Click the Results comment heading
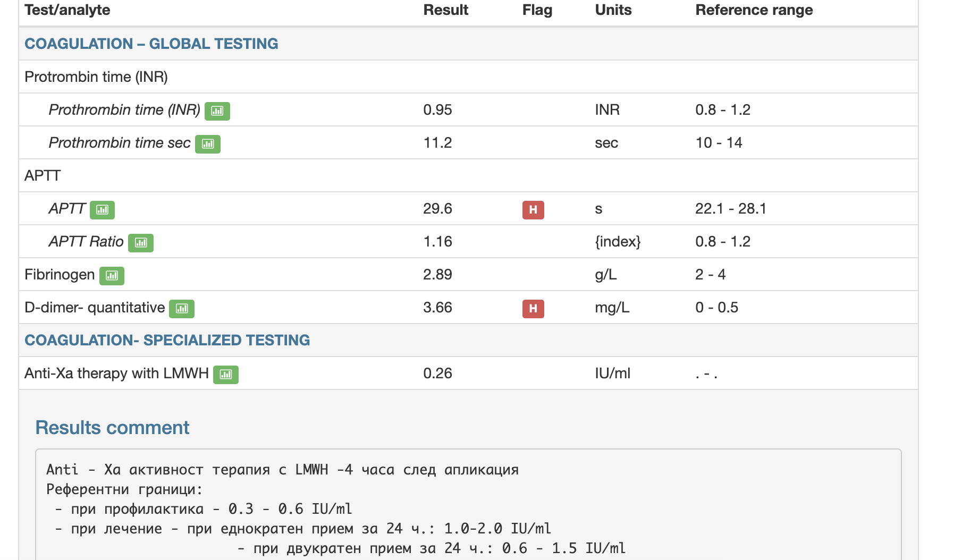The image size is (962, 560). click(x=112, y=428)
